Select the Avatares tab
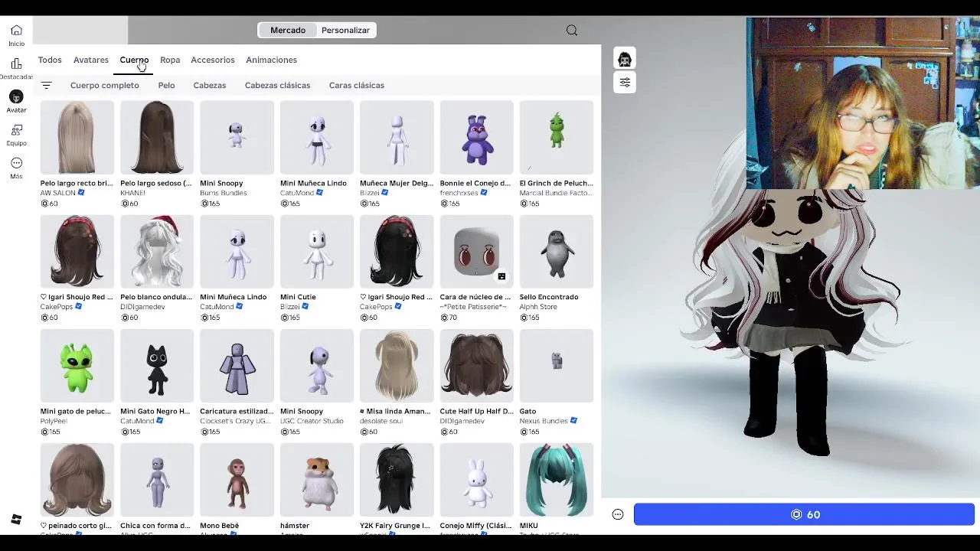 pyautogui.click(x=91, y=60)
